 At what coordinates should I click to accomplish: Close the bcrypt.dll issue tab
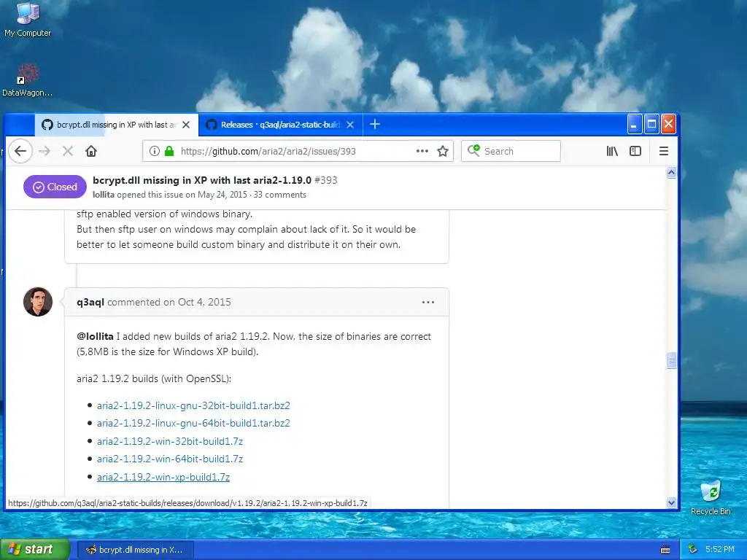186,125
